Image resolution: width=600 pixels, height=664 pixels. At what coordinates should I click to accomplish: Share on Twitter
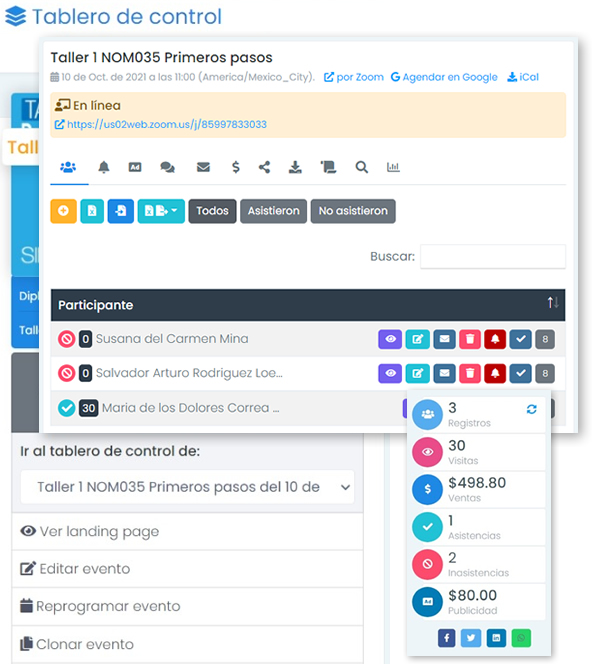(471, 638)
